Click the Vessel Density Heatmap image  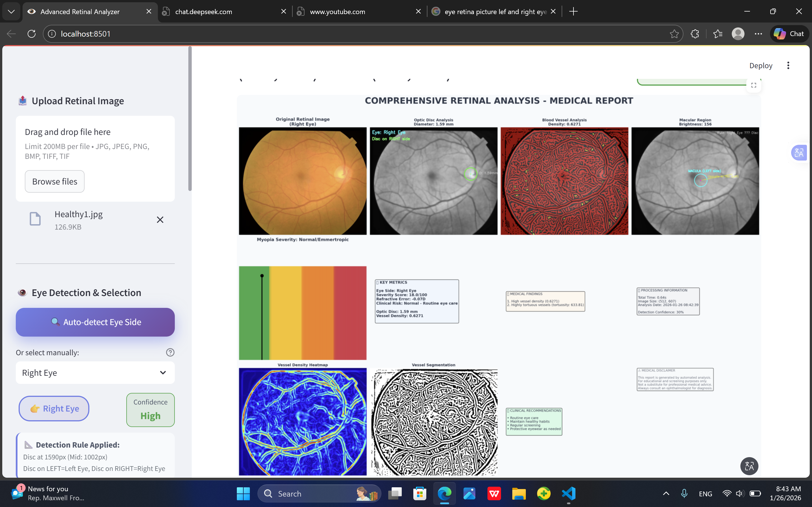303,421
